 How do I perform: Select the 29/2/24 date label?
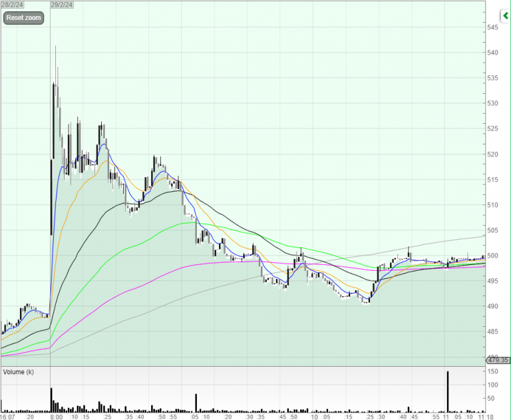pyautogui.click(x=62, y=5)
